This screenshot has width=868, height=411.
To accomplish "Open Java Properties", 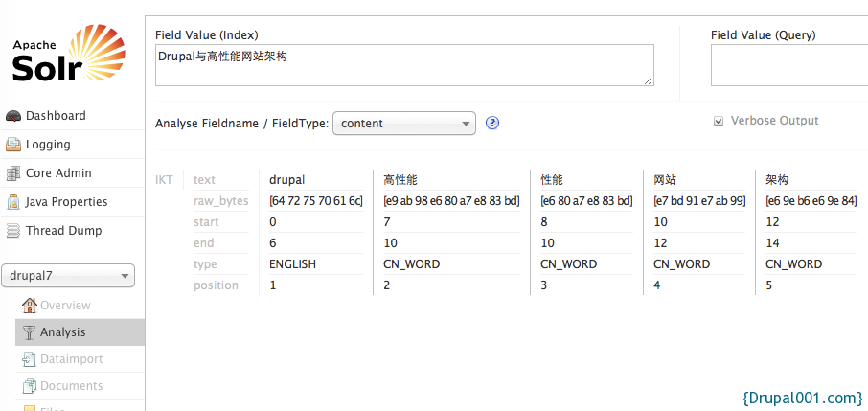I will pos(66,202).
